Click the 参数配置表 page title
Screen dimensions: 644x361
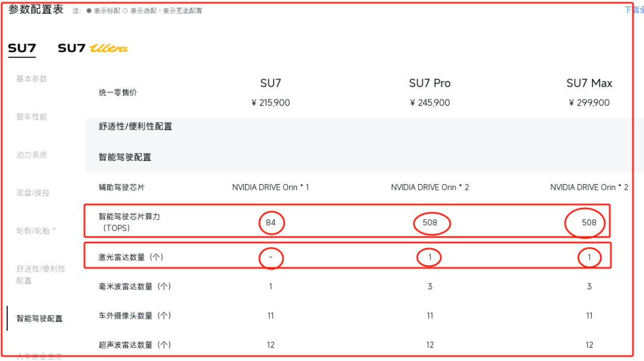click(x=36, y=10)
